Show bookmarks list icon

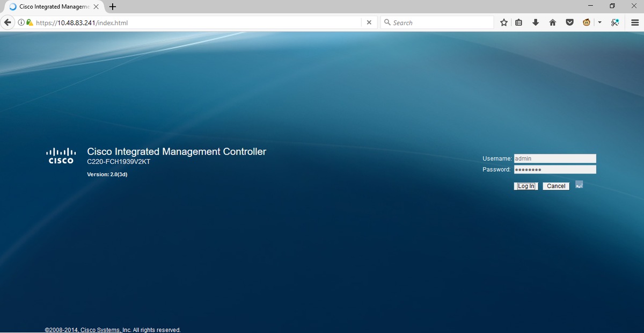pyautogui.click(x=519, y=23)
